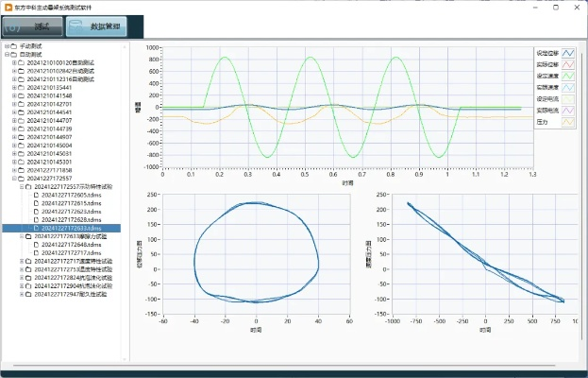The image size is (588, 378).
Task: Click the 20241227172605.tdms file icon
Action: point(37,195)
